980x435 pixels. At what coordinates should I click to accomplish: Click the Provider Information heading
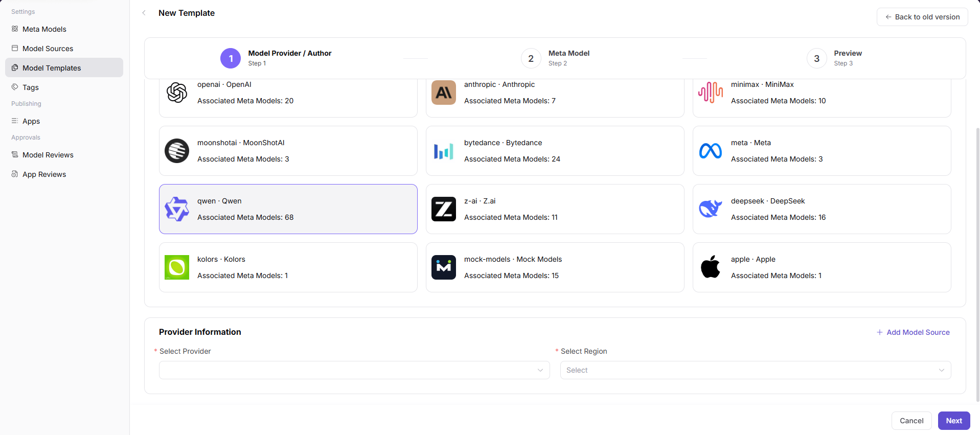[200, 332]
